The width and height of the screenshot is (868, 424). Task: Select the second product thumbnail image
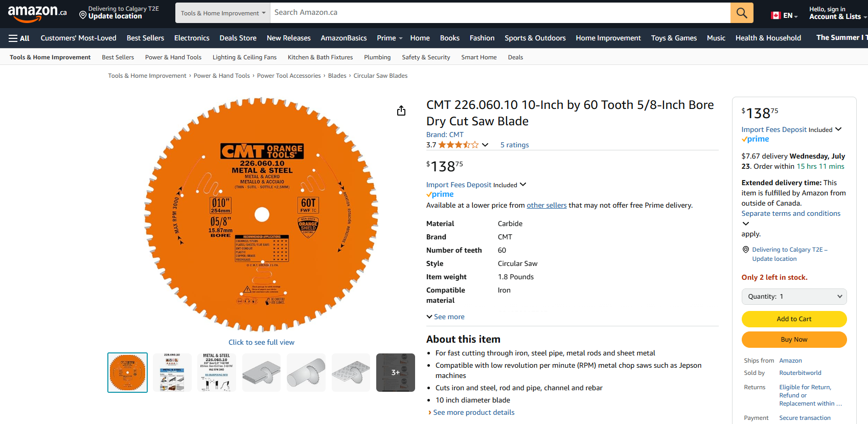pos(172,372)
